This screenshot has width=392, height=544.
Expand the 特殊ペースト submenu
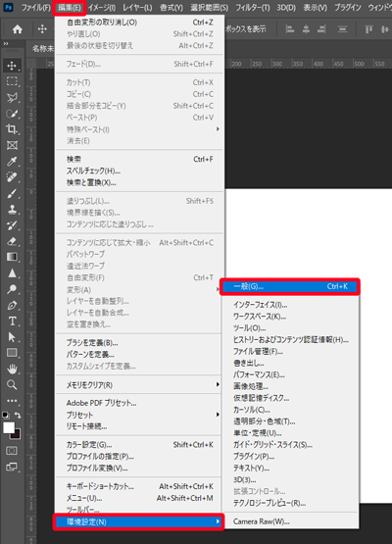coord(139,129)
